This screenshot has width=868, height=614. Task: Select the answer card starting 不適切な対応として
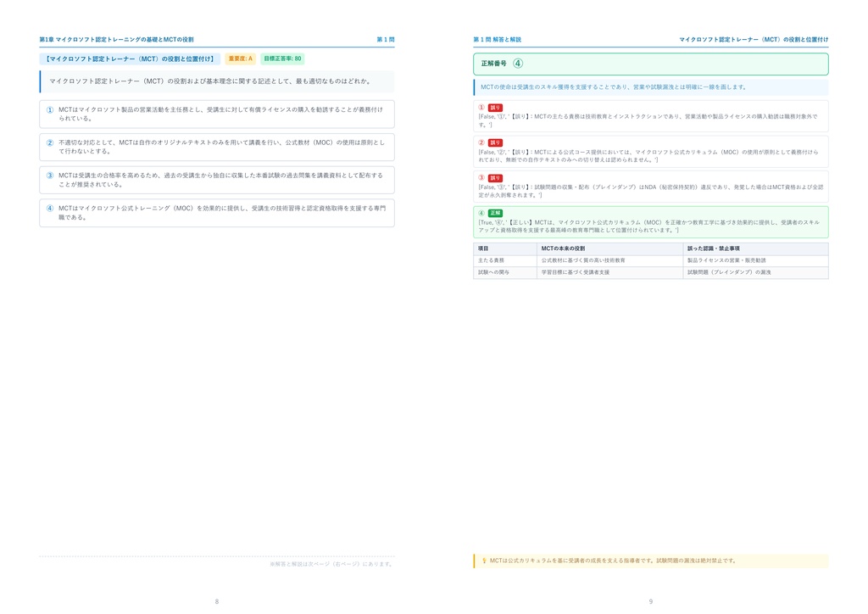pyautogui.click(x=217, y=147)
